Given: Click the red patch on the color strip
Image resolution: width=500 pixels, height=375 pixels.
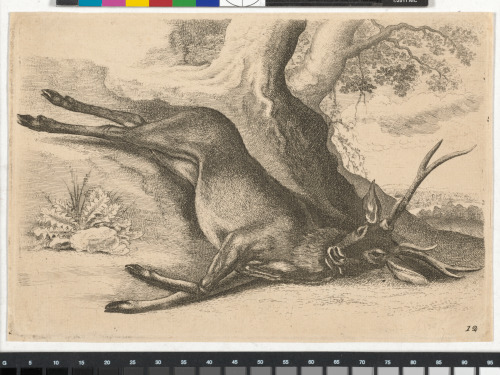Looking at the screenshot, I should 161,3.
